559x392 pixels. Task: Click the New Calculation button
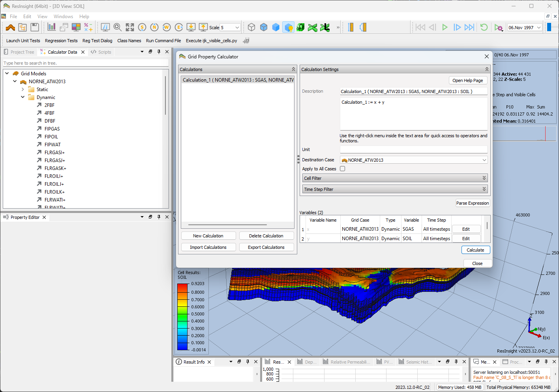pyautogui.click(x=208, y=236)
